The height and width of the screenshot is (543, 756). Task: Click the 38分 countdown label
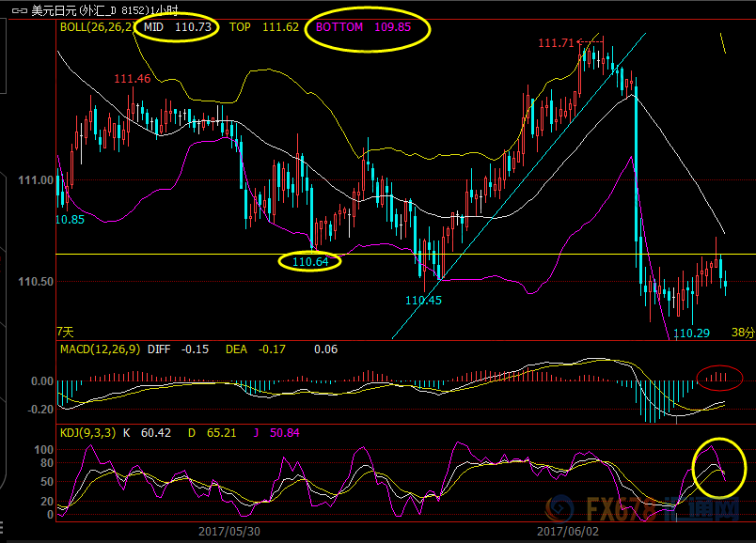pos(742,333)
